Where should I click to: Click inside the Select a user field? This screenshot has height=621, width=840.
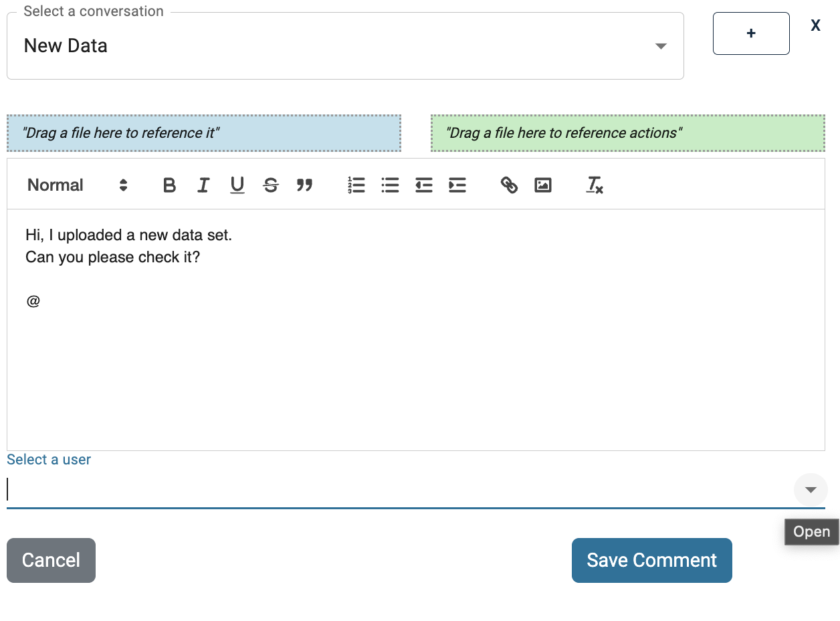pos(395,490)
